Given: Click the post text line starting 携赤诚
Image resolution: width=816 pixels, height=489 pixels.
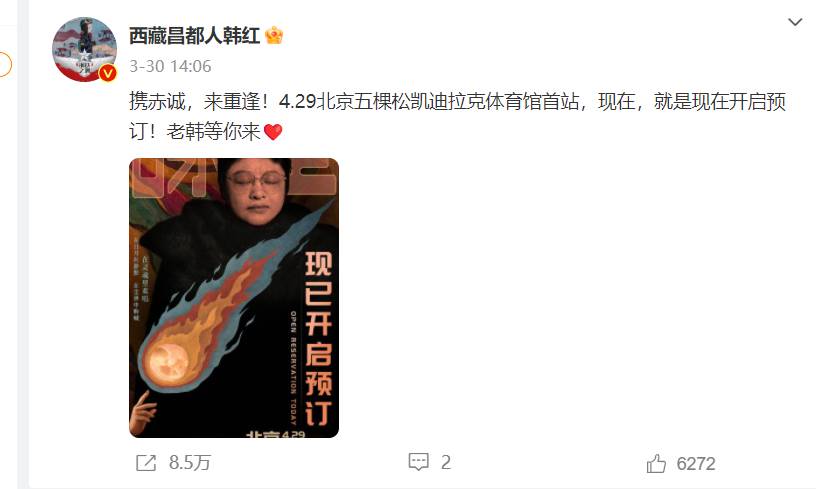Looking at the screenshot, I should (x=457, y=101).
